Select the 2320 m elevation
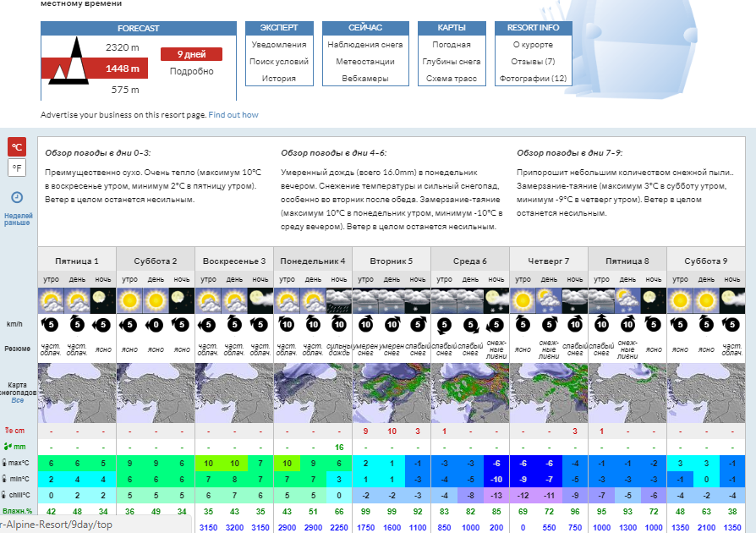 pos(123,47)
